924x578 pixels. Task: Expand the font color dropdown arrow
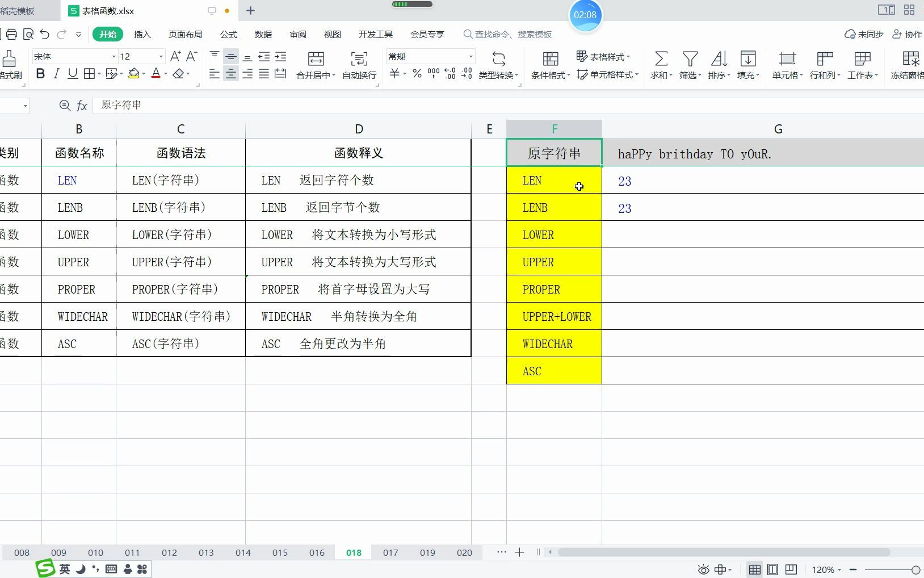pyautogui.click(x=165, y=74)
